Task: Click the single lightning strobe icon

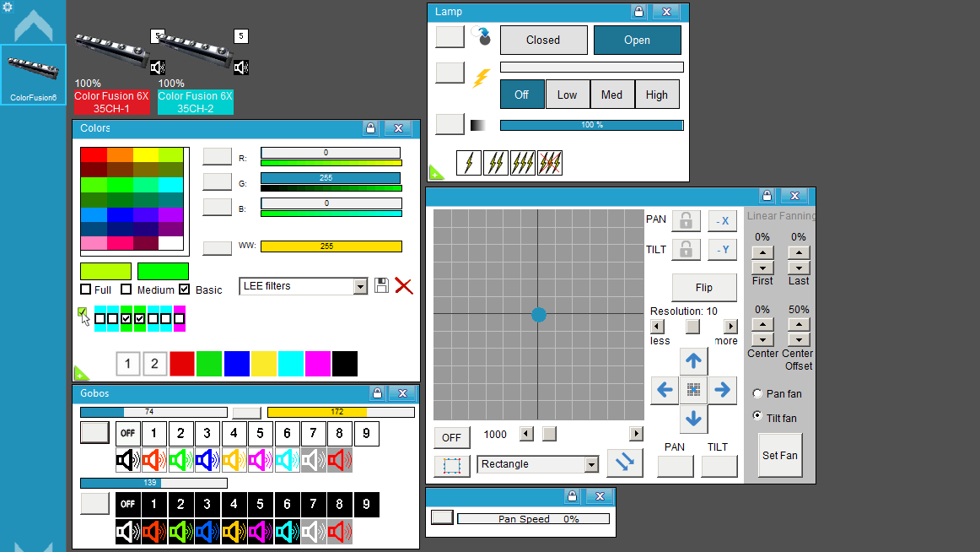Action: point(469,163)
